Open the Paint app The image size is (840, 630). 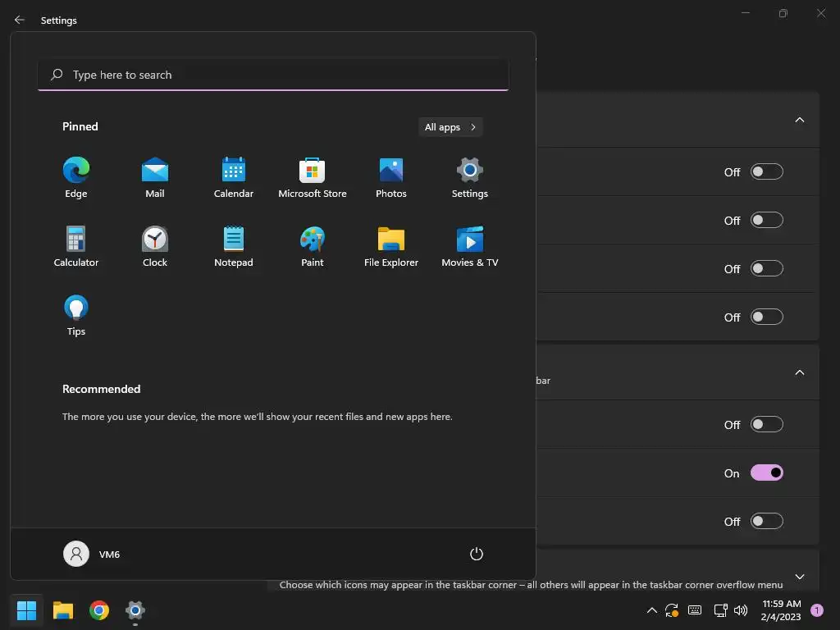tap(313, 246)
